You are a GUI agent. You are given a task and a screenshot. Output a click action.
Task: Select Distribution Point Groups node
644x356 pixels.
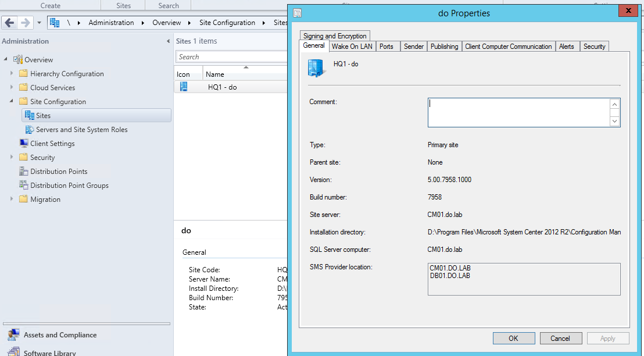(x=69, y=186)
